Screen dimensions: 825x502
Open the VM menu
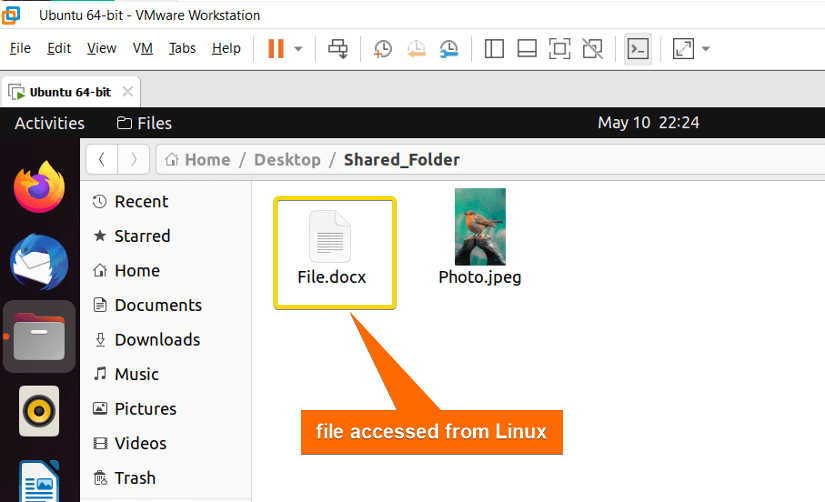click(x=143, y=48)
